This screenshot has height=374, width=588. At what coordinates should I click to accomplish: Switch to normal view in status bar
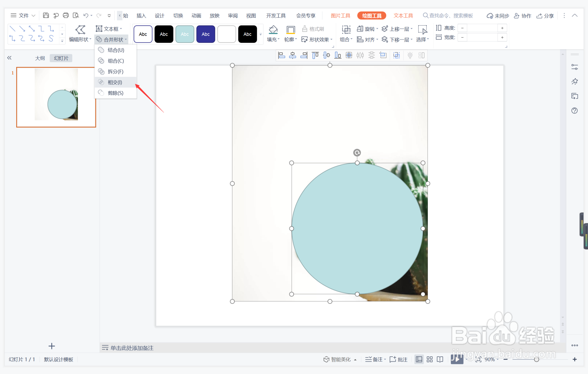419,359
